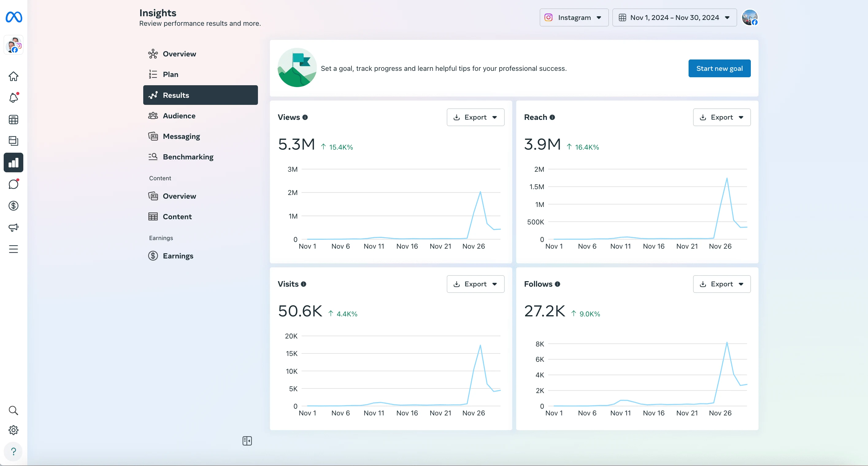This screenshot has height=466, width=868.
Task: Select the Insights bar chart icon
Action: [13, 162]
